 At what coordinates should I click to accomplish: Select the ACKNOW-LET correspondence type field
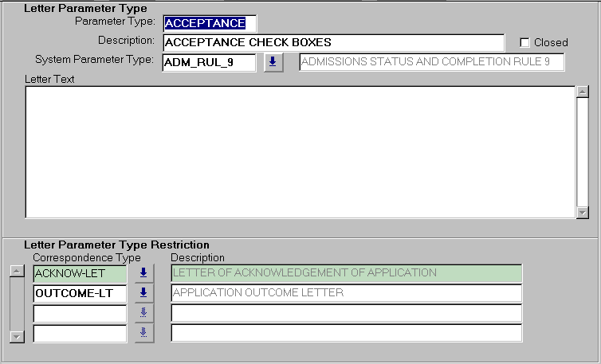(80, 273)
